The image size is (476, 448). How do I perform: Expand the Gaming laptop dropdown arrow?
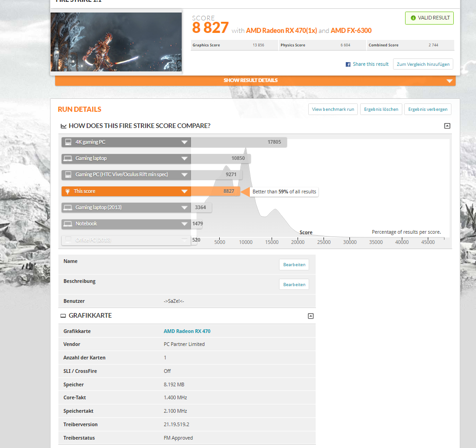tap(184, 159)
